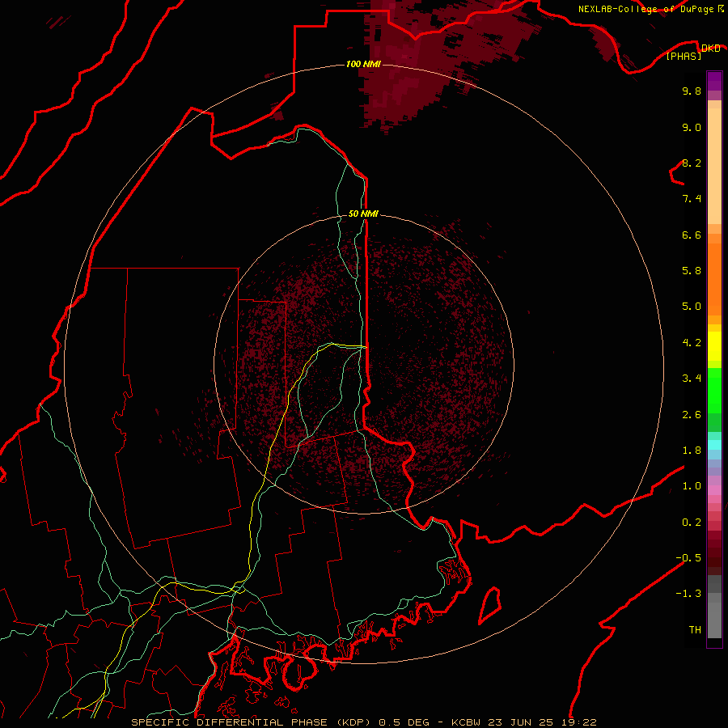
Task: Select the 0.2 scale value
Action: [692, 523]
